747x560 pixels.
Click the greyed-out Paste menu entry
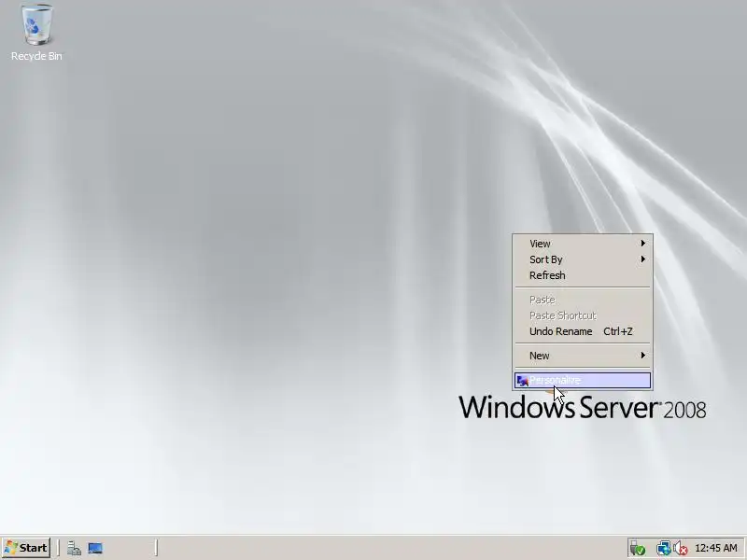click(x=582, y=300)
